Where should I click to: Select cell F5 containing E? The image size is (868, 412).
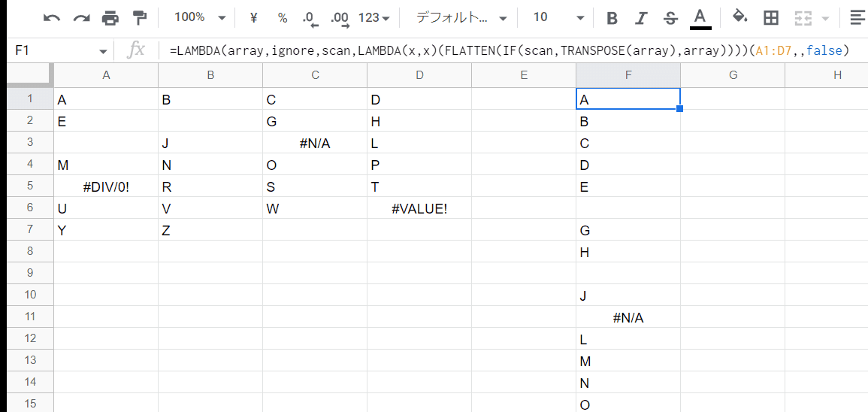[x=628, y=186]
